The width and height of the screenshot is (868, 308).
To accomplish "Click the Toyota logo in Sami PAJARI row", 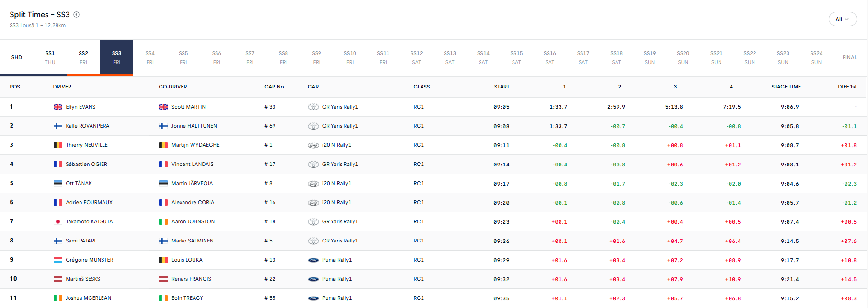I will click(x=313, y=241).
